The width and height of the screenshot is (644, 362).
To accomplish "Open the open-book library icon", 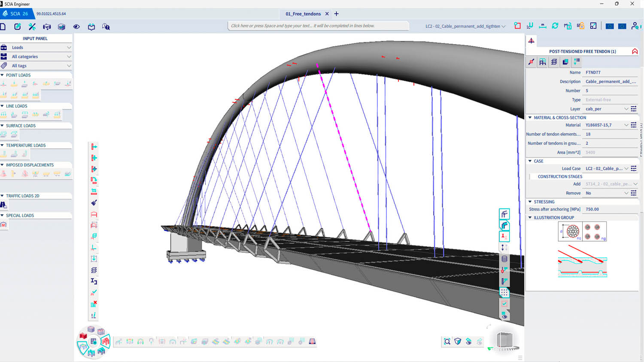I will pos(91,27).
